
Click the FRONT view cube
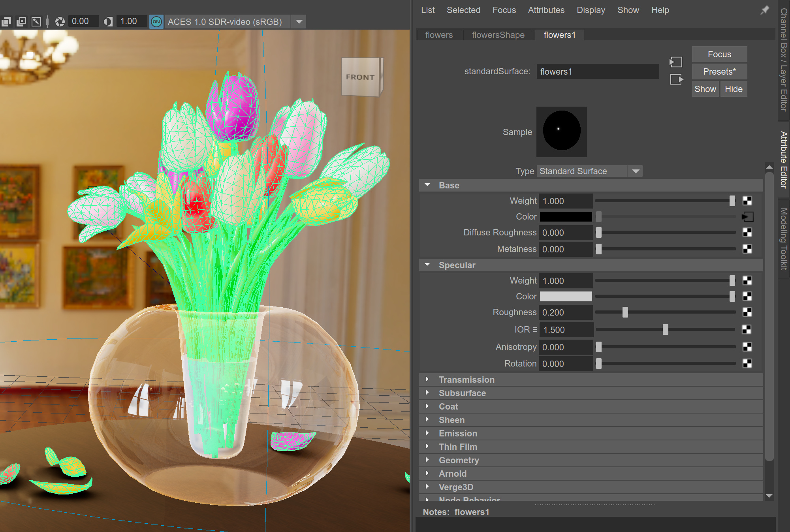362,77
